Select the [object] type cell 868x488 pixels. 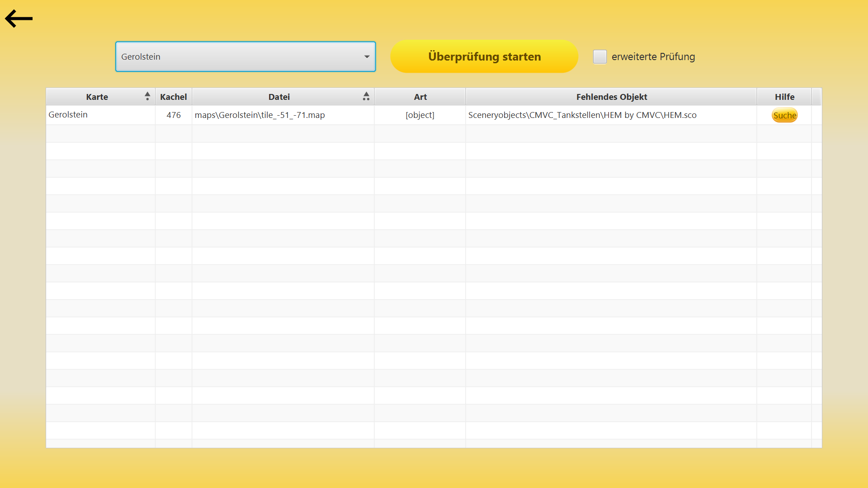[420, 115]
